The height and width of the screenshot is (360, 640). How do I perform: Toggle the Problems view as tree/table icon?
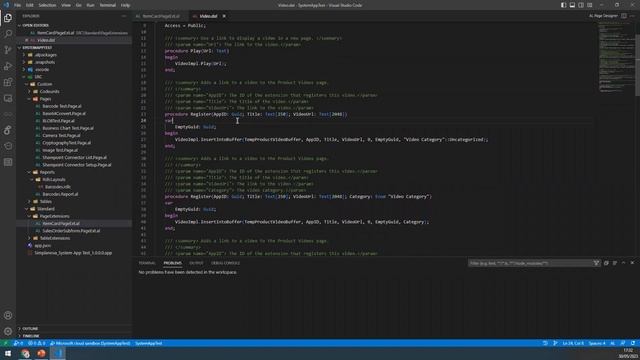pyautogui.click(x=615, y=263)
